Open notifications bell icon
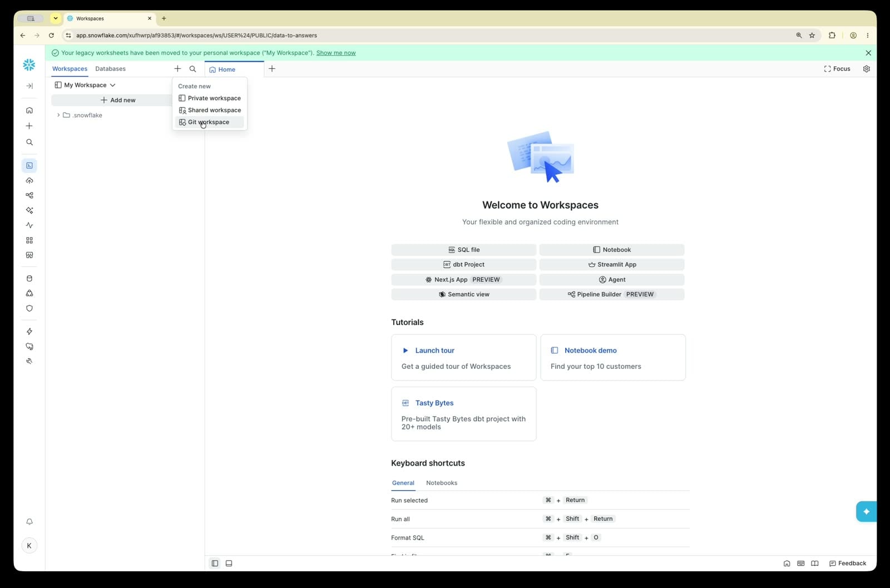The image size is (890, 588). [29, 522]
